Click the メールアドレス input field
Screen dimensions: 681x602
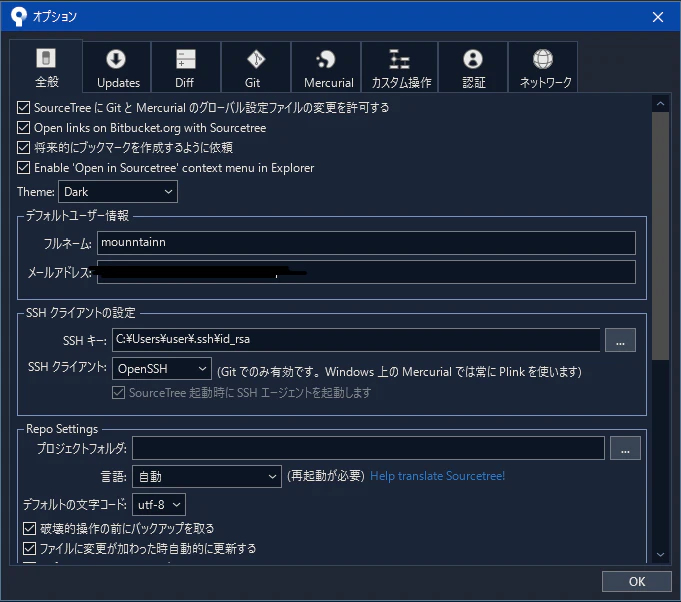[366, 272]
